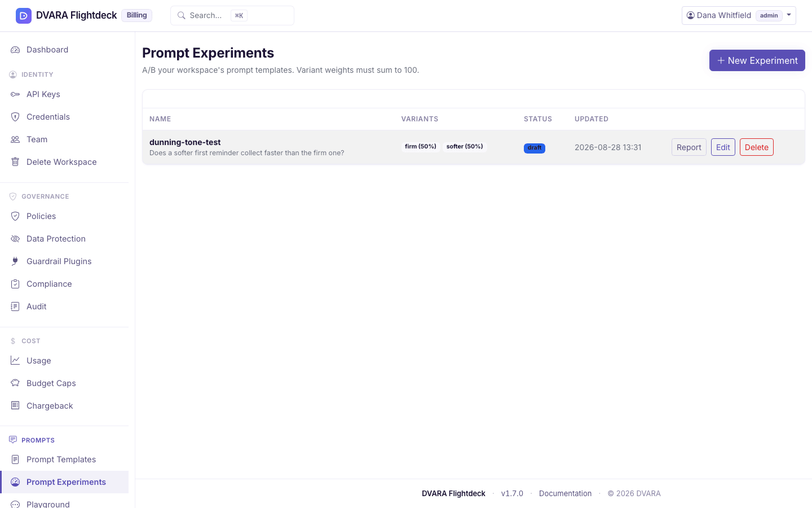812x508 pixels.
Task: Click the DVARA Flightdeck logo icon
Action: point(24,15)
